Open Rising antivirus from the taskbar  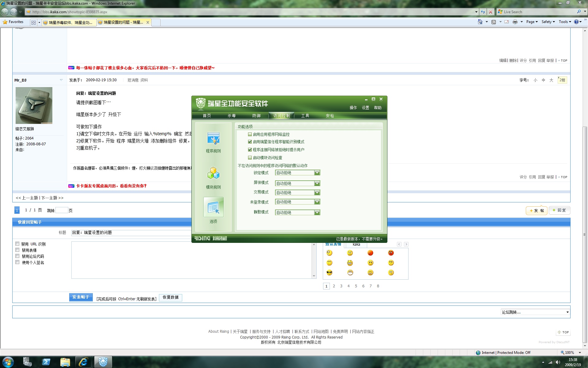[103, 362]
